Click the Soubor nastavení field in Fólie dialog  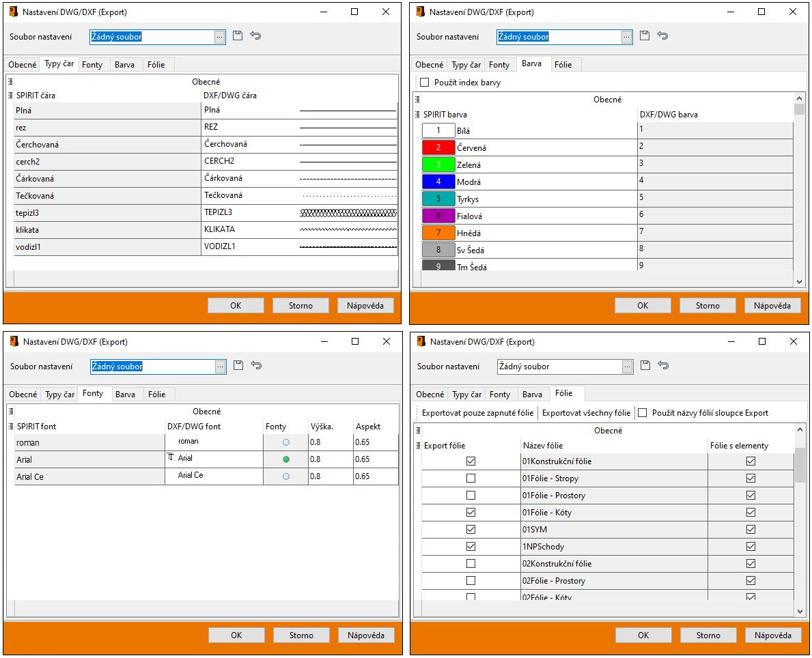(x=559, y=367)
